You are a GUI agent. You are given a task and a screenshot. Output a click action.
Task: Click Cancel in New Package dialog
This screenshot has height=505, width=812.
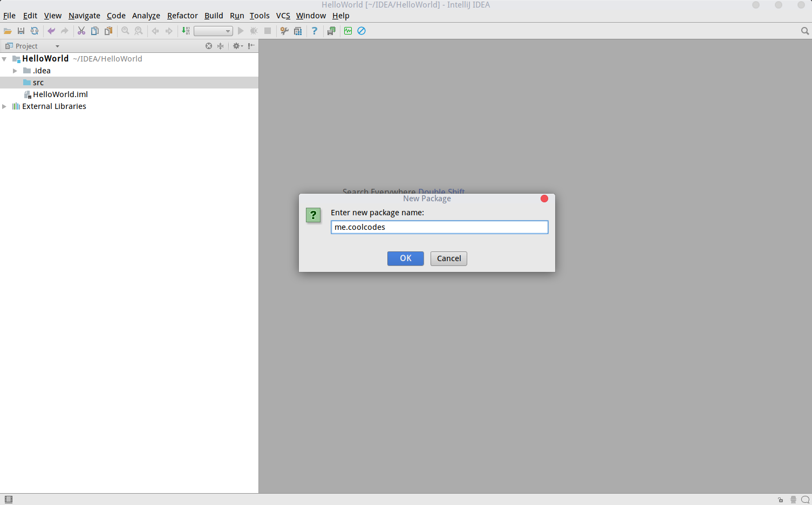[449, 258]
